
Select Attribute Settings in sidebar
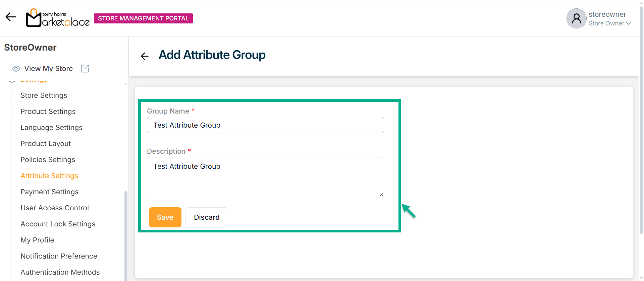49,176
